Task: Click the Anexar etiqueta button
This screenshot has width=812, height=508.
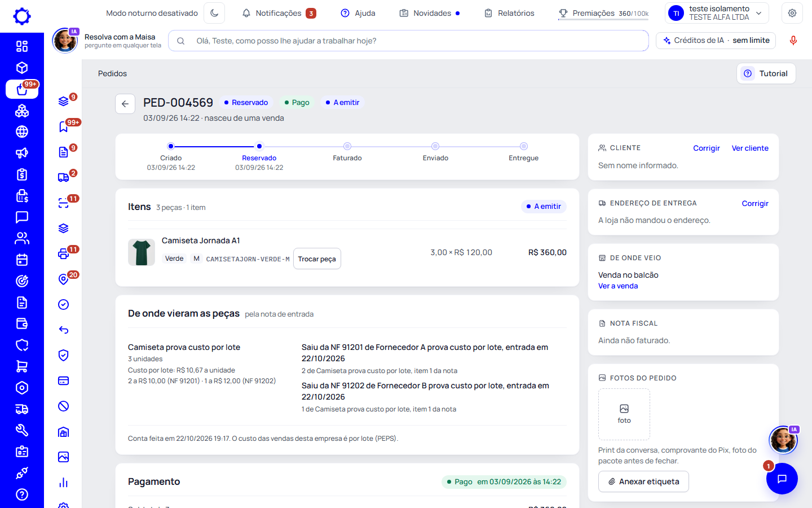Action: (x=643, y=481)
